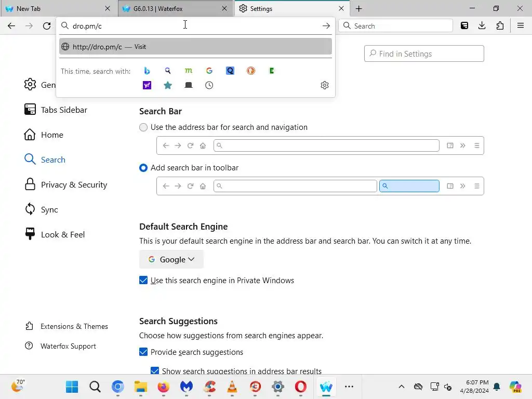Image resolution: width=532 pixels, height=399 pixels.
Task: Open the Google default search engine dropdown
Action: coord(171,260)
